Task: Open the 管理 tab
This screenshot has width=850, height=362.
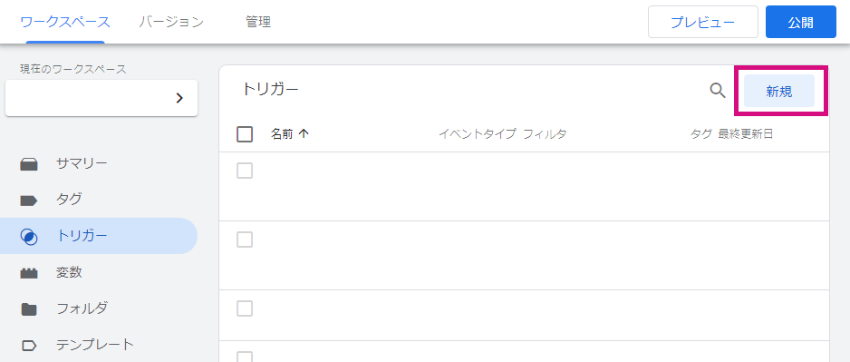Action: [258, 22]
